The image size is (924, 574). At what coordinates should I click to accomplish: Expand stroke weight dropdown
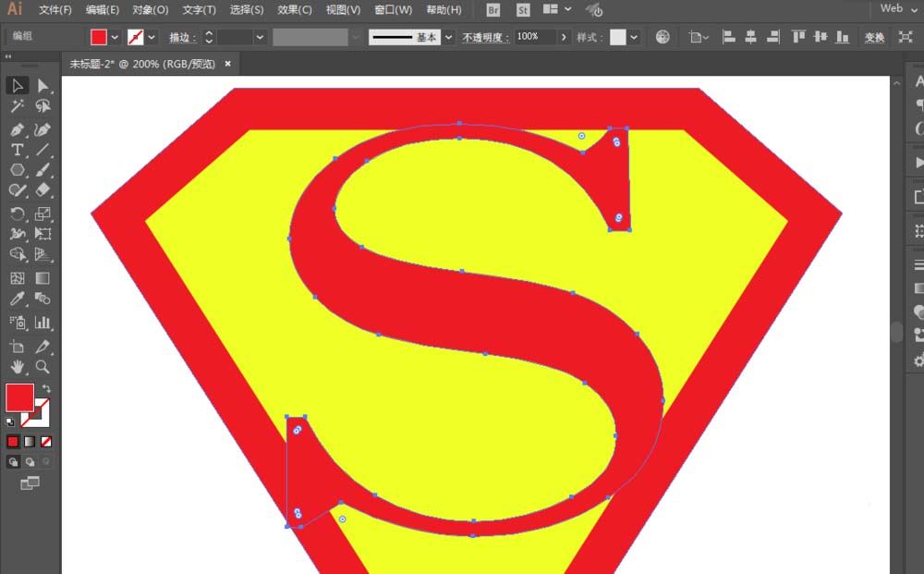pyautogui.click(x=260, y=37)
